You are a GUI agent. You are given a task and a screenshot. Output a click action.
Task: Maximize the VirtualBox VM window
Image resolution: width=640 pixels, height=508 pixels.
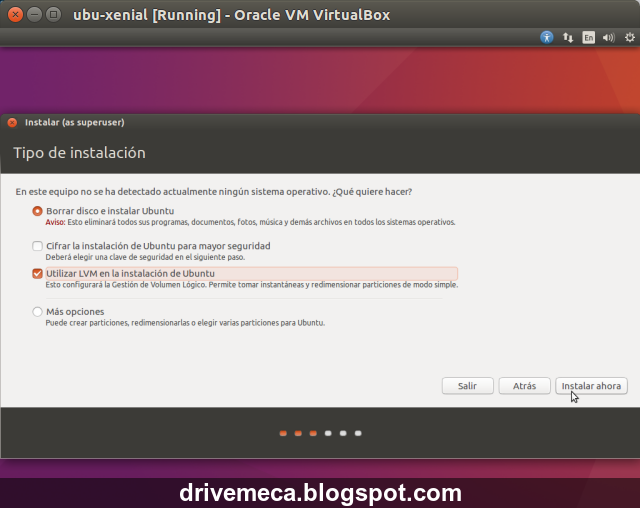pyautogui.click(x=53, y=15)
